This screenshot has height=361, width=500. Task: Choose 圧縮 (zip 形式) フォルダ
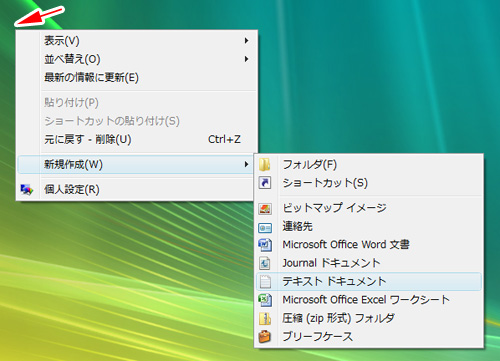point(369,318)
